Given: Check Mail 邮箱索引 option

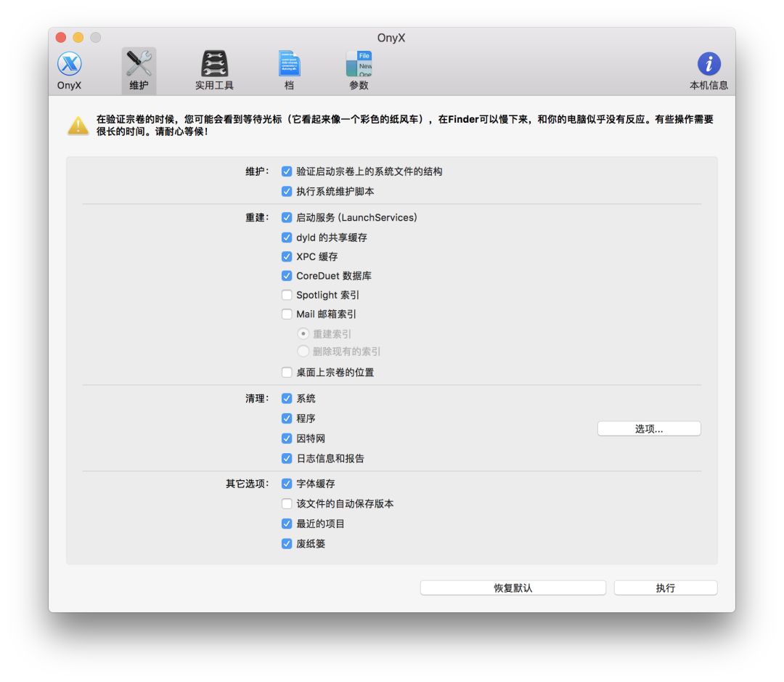Looking at the screenshot, I should [287, 314].
